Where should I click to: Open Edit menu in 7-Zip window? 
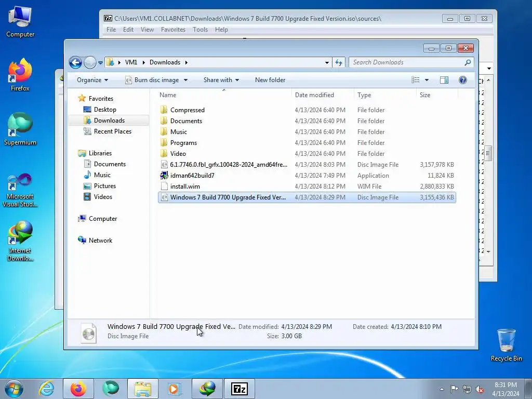tap(128, 30)
